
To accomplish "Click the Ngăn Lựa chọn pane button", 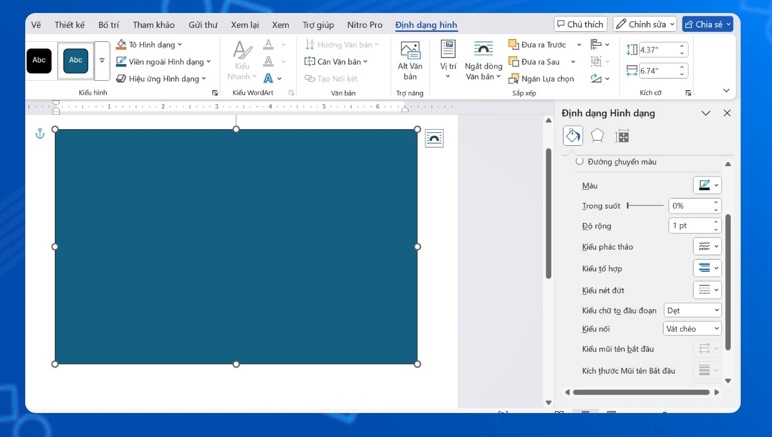I will (x=541, y=79).
